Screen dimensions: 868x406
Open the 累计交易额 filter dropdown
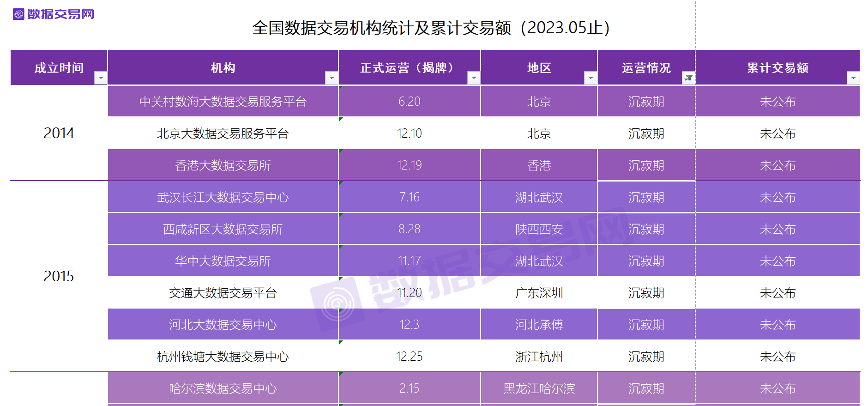coord(853,78)
